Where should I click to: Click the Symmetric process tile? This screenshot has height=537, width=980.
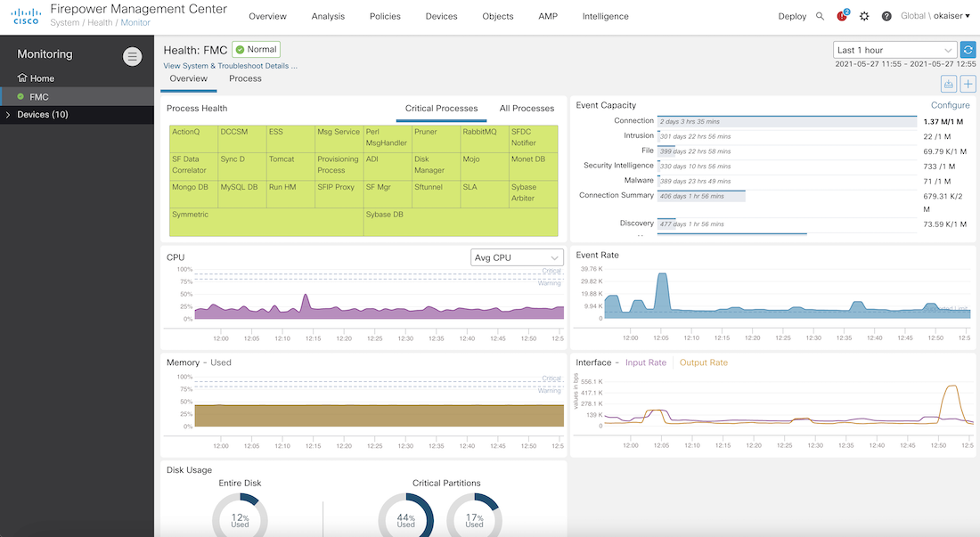click(266, 223)
